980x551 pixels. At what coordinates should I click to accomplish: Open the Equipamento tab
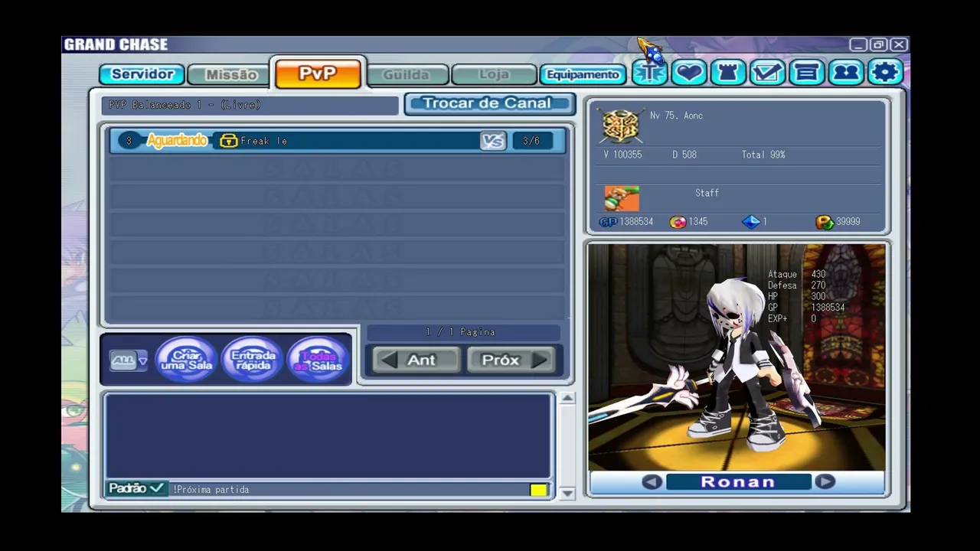pyautogui.click(x=583, y=75)
